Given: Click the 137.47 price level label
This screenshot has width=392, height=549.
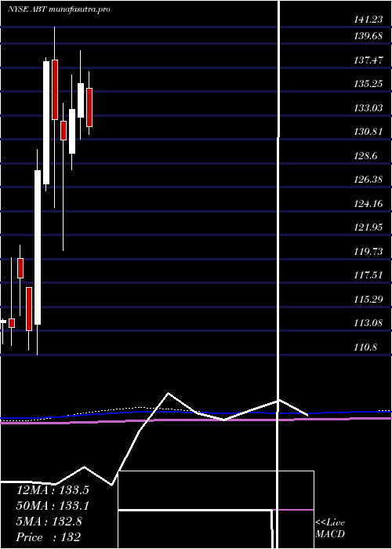Looking at the screenshot, I should point(368,60).
